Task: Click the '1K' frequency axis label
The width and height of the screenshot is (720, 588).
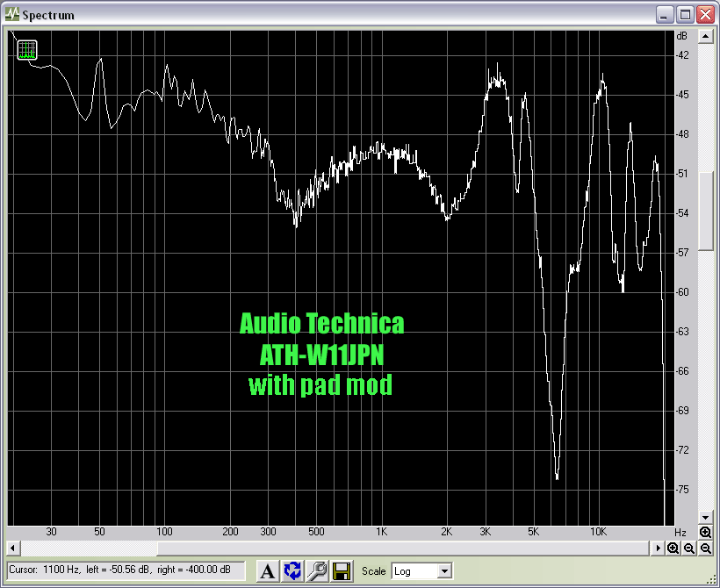Action: pyautogui.click(x=382, y=532)
